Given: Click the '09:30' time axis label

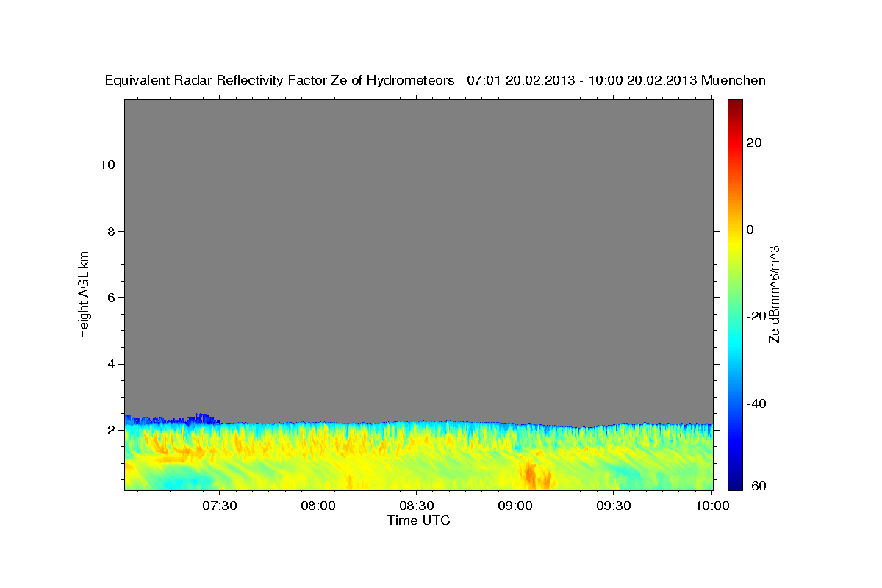Looking at the screenshot, I should (613, 506).
